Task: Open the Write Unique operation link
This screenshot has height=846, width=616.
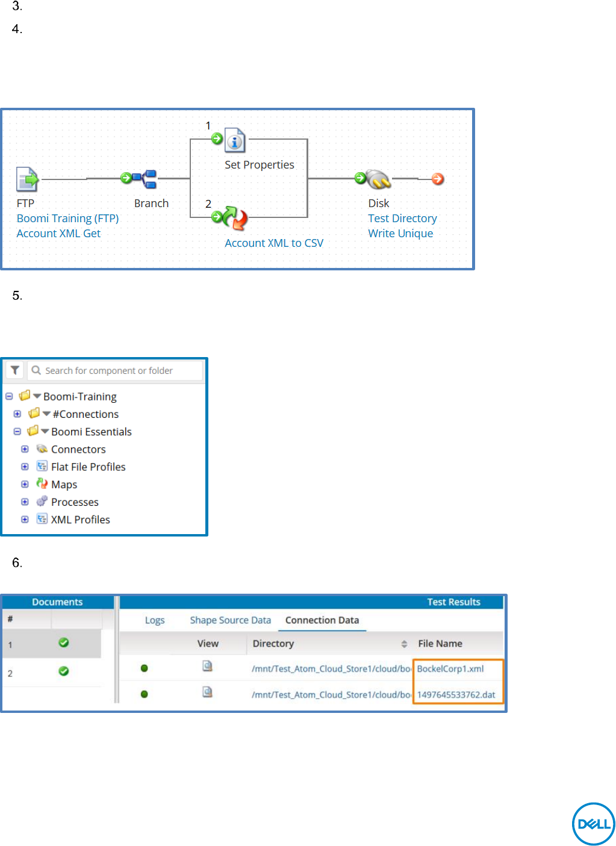Action: (x=400, y=233)
